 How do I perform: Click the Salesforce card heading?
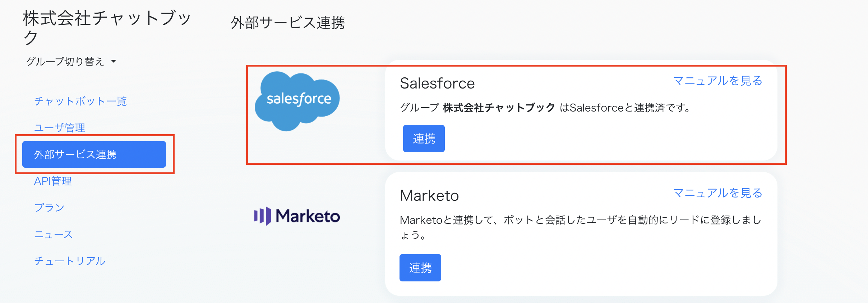[x=437, y=83]
